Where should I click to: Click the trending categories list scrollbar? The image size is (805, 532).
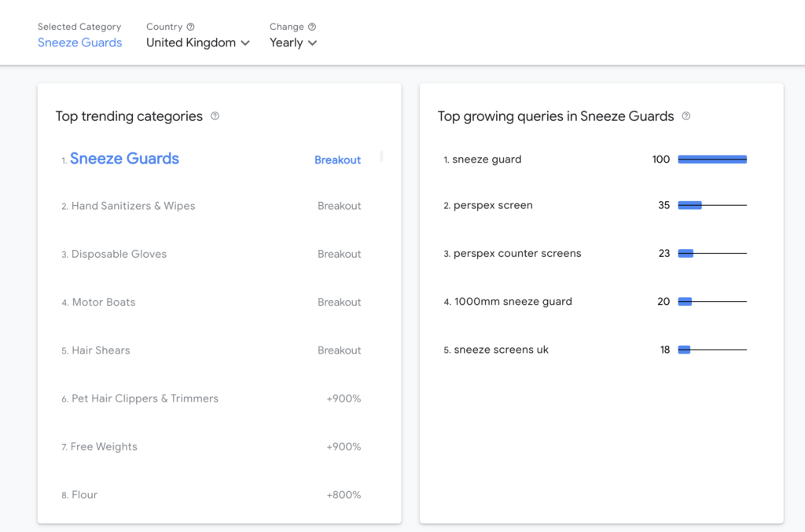point(381,156)
